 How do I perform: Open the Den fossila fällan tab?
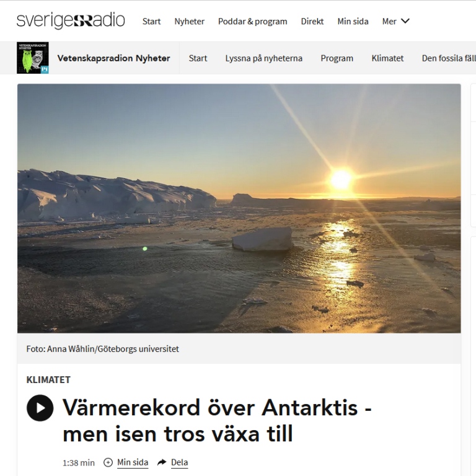click(449, 58)
